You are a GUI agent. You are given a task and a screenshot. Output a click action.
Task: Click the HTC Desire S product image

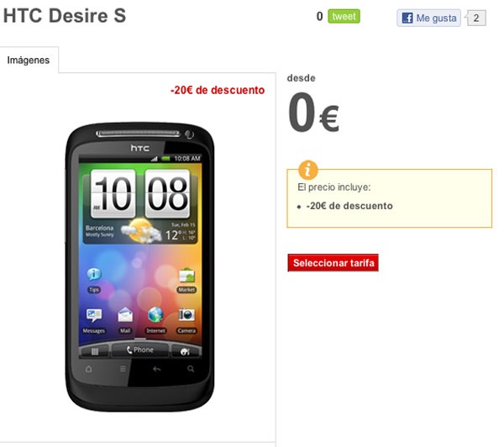tap(139, 267)
